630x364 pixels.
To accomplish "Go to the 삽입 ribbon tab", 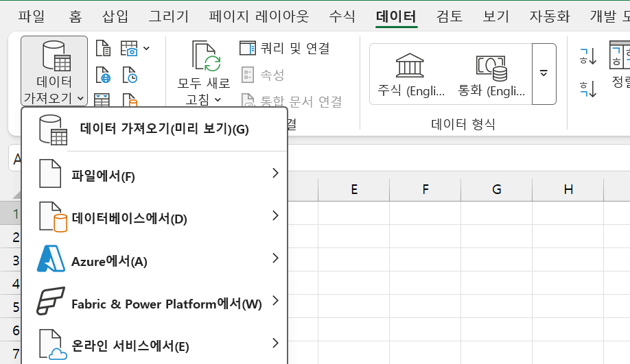I will [x=115, y=16].
